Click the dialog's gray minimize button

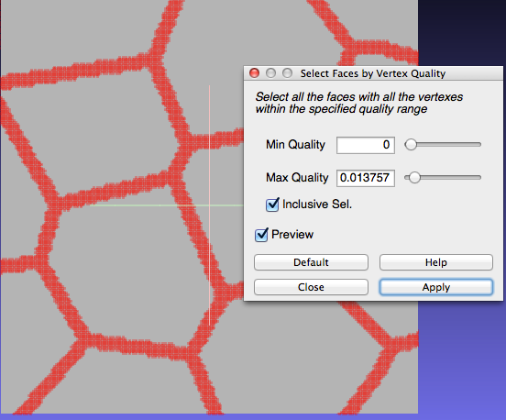tap(270, 73)
